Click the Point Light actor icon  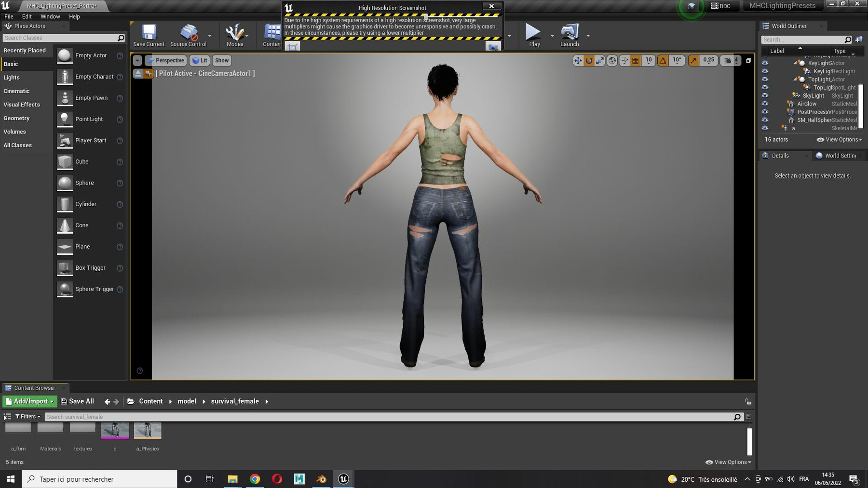tap(65, 119)
